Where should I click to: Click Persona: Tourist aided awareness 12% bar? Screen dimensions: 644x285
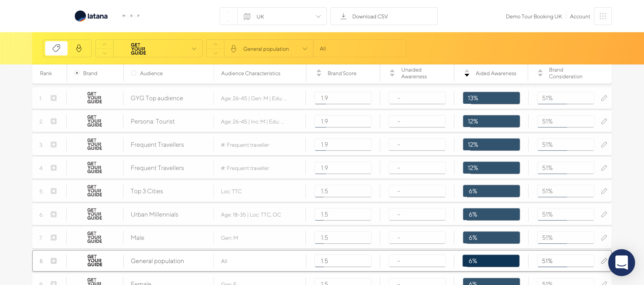point(491,121)
